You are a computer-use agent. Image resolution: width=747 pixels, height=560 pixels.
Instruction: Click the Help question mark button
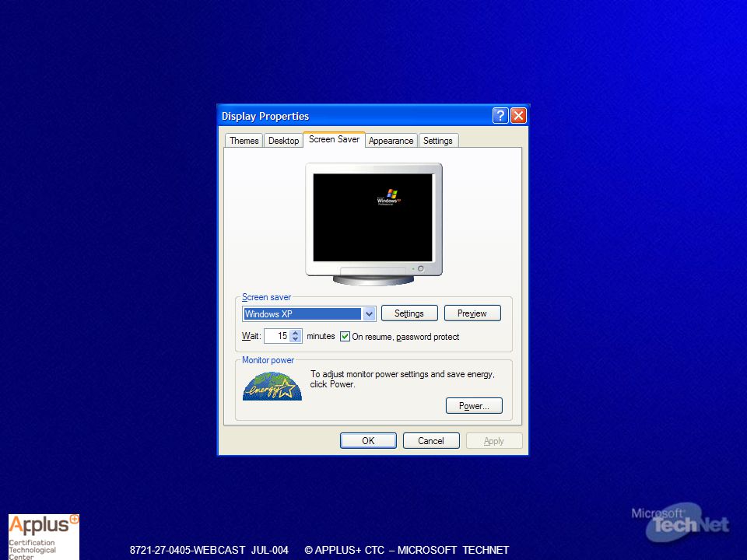500,115
